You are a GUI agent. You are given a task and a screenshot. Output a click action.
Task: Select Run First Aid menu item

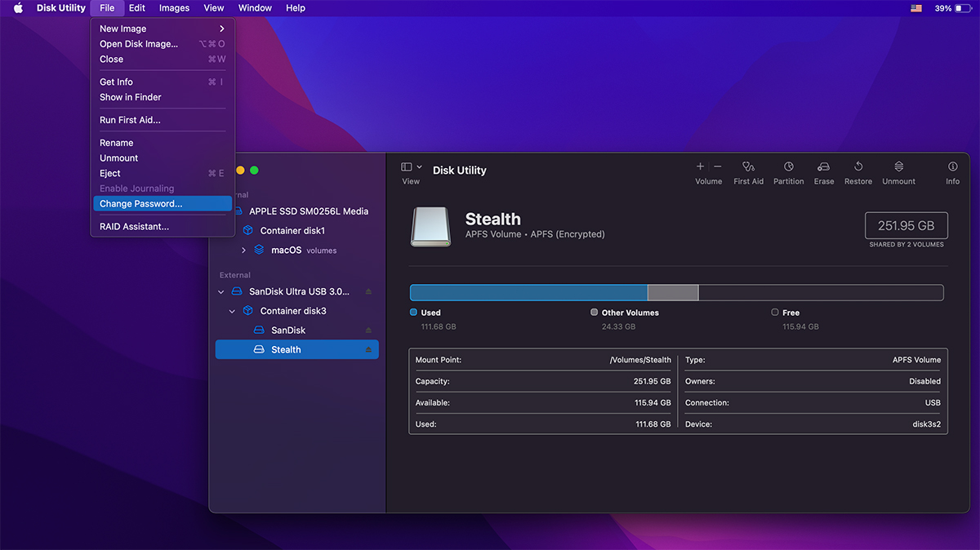tap(130, 120)
